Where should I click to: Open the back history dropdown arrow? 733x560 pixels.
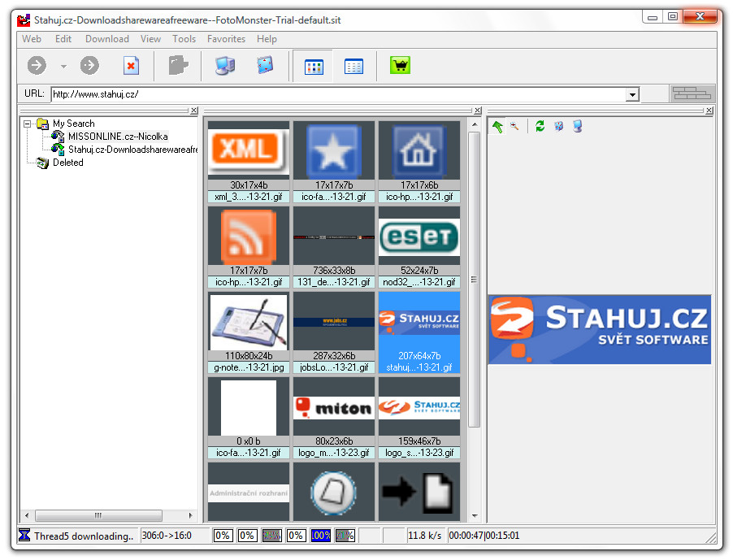tap(63, 67)
